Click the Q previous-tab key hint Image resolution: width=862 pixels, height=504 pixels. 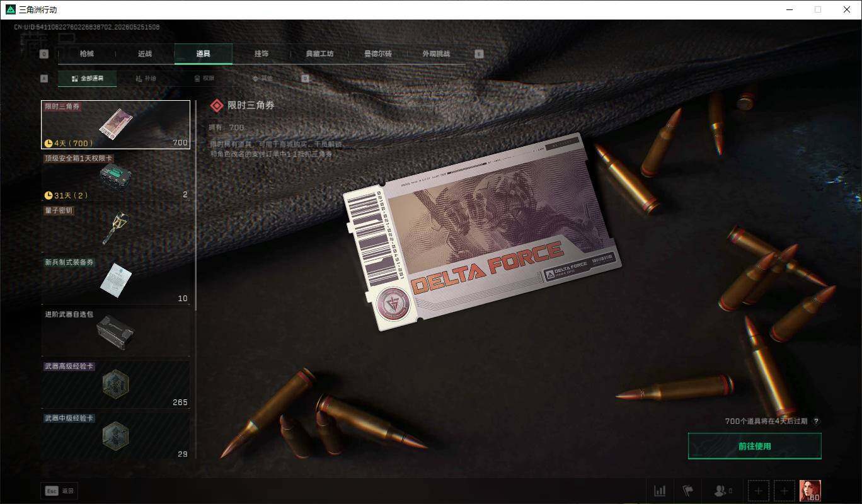pos(44,54)
